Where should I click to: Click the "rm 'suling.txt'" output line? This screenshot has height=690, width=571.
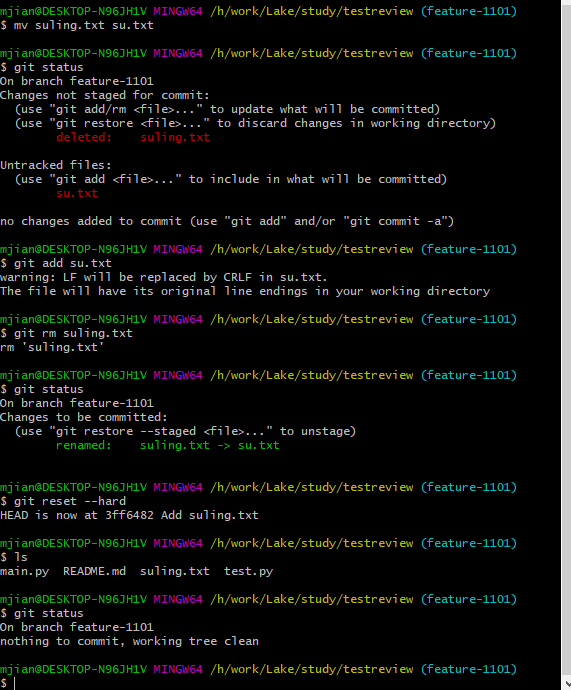52,347
